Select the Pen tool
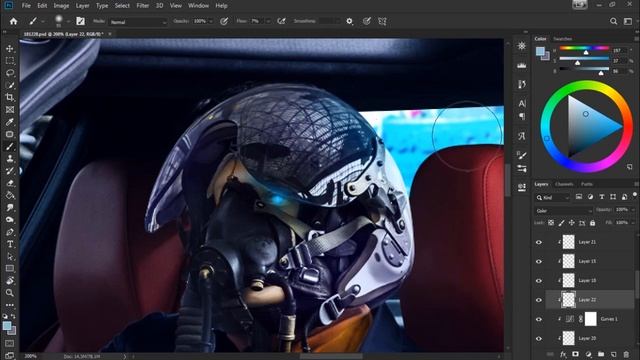This screenshot has width=640, height=360. coord(10,232)
